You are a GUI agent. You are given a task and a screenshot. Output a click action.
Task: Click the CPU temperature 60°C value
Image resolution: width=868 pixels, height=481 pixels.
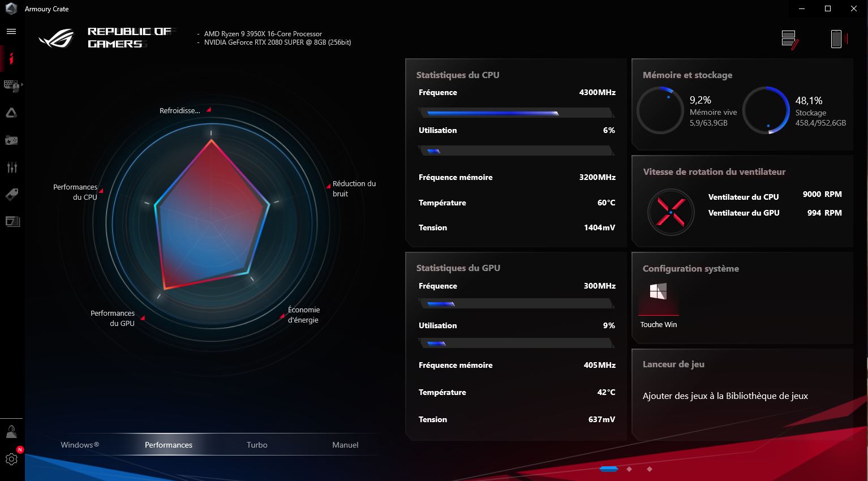(x=607, y=203)
